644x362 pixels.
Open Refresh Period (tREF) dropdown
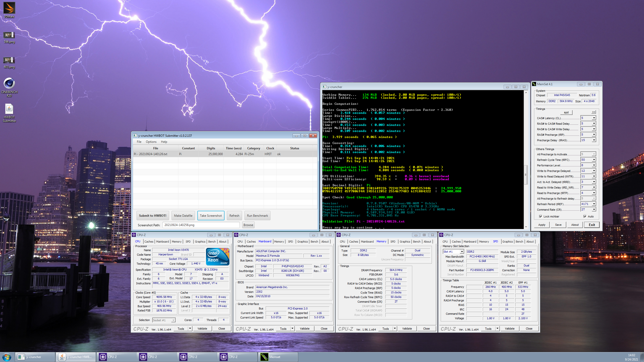[x=594, y=204]
